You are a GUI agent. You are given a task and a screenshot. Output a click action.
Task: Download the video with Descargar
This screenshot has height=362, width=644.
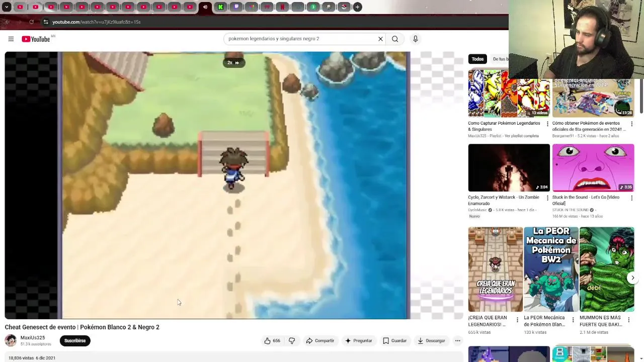click(x=431, y=340)
